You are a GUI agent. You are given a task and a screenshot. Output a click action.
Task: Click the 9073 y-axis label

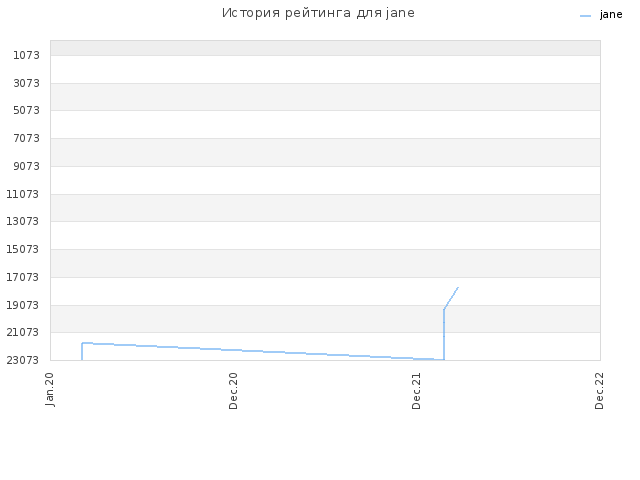click(27, 166)
